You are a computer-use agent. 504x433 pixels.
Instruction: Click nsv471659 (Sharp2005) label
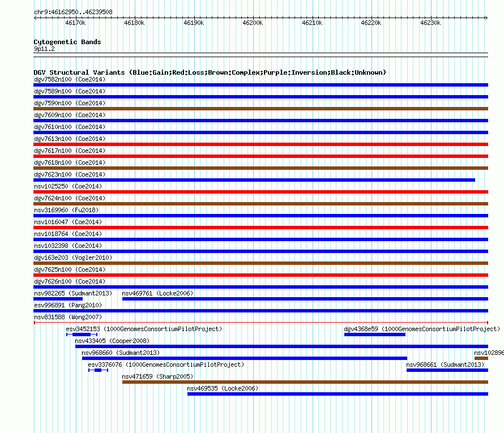coord(157,376)
